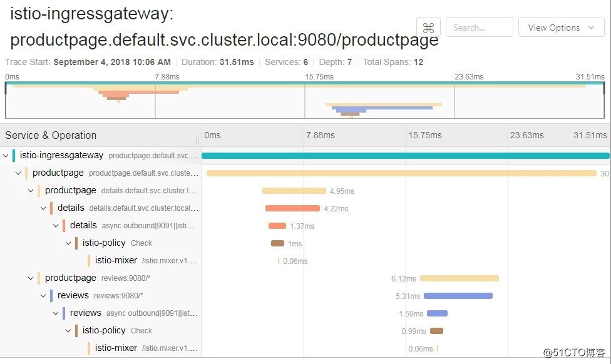Collapse the reviews async outbound span chevron
Viewport: 611px width, 364px height.
(x=55, y=313)
